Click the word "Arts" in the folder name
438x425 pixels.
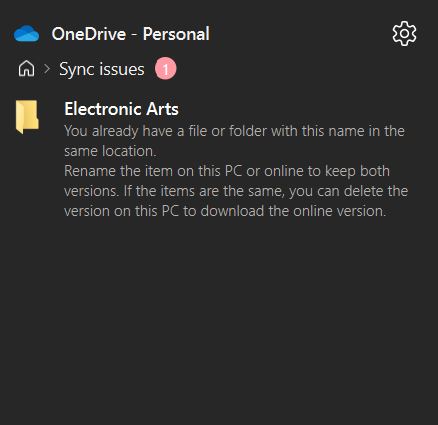tap(162, 109)
